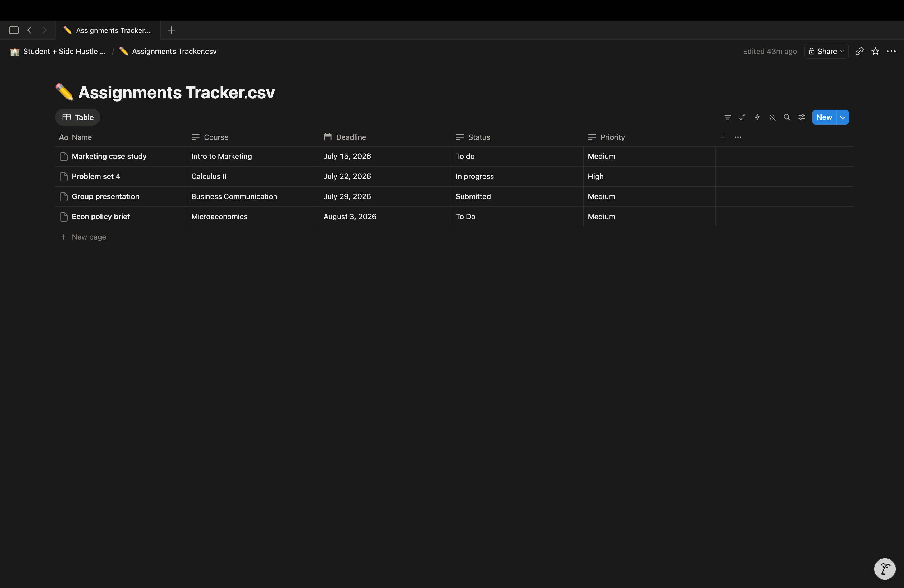Click page icon of Group presentation
The image size is (904, 588).
64,197
